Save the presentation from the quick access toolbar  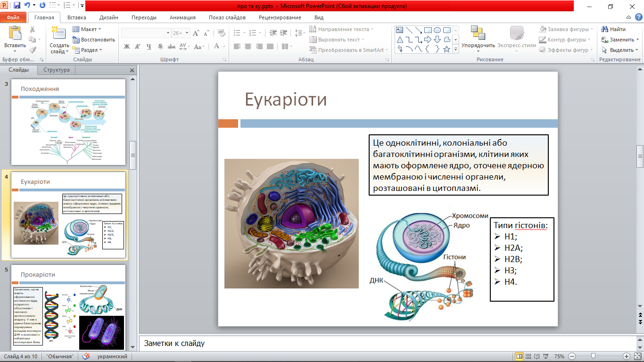pos(17,6)
